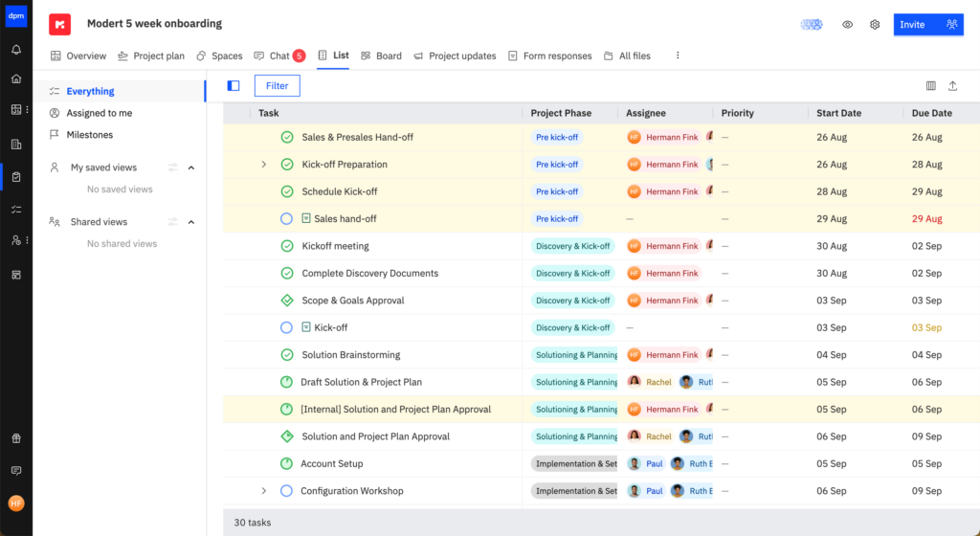Toggle status of Kick-off Preparation
This screenshot has width=980, height=536.
287,165
